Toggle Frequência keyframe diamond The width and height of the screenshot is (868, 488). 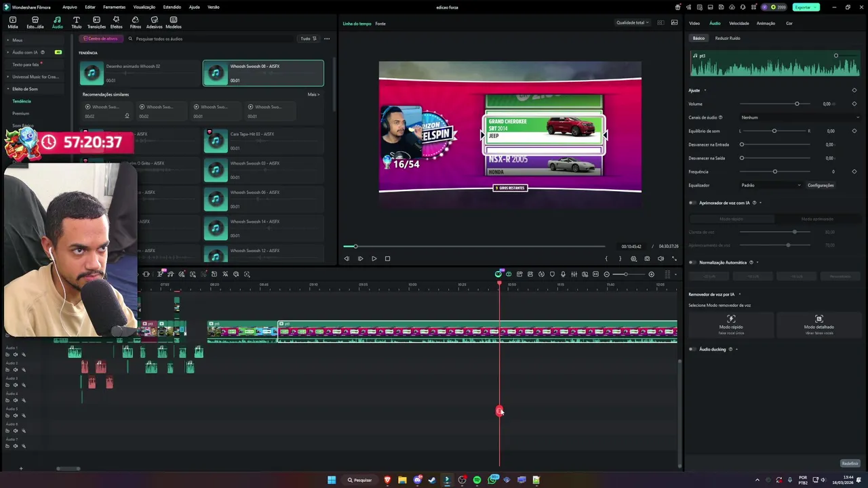[854, 171]
